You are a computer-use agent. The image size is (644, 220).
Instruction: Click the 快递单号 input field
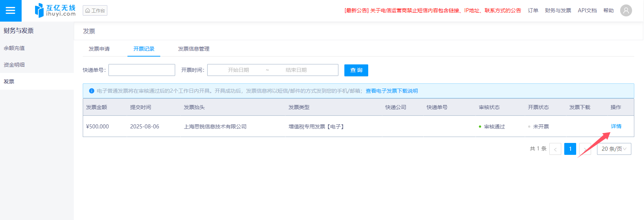coord(142,70)
